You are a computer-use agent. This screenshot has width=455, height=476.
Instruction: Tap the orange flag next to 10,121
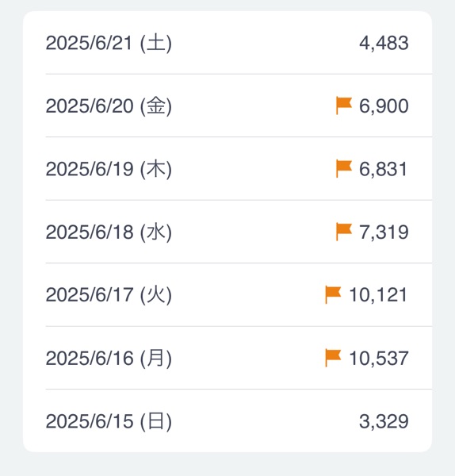[x=333, y=294]
